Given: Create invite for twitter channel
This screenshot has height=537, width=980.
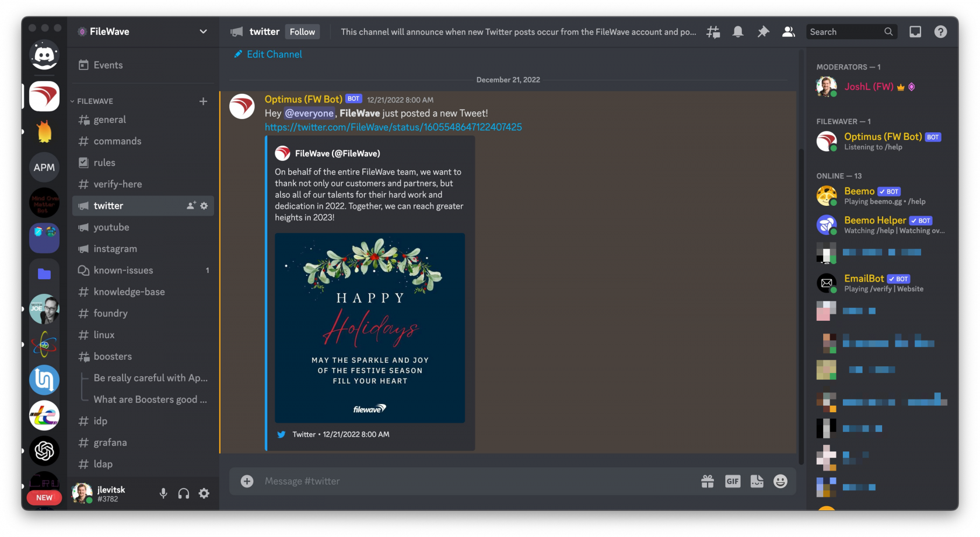Looking at the screenshot, I should coord(191,206).
